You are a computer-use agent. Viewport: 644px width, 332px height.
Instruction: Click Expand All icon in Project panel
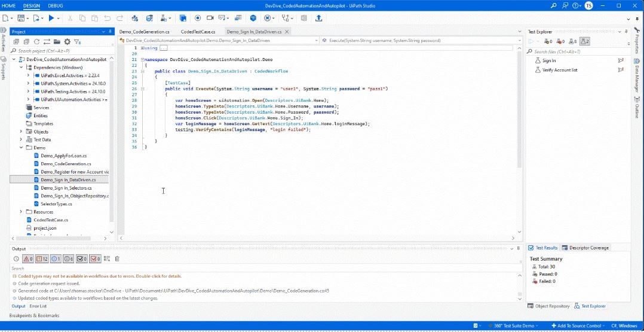17,41
